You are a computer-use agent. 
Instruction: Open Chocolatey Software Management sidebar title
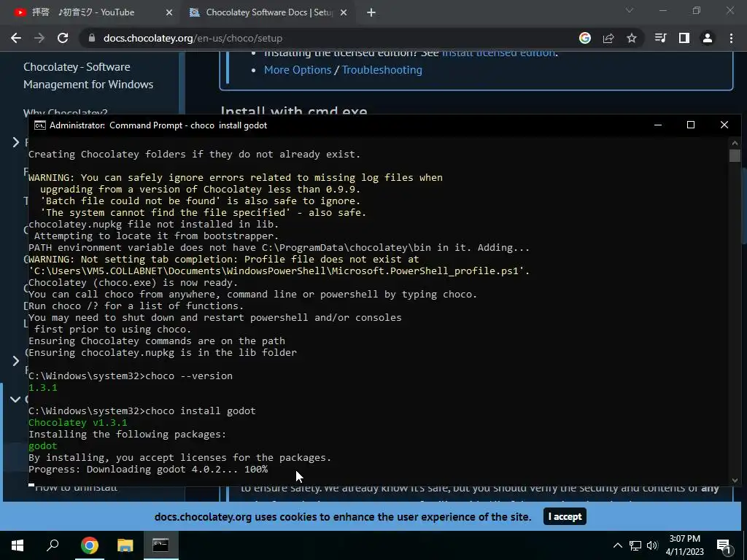tap(88, 75)
